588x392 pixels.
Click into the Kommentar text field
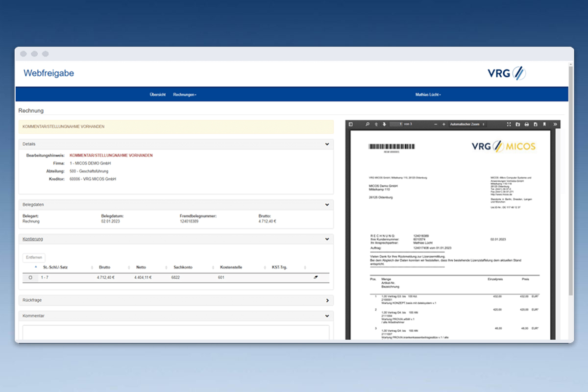(x=176, y=332)
